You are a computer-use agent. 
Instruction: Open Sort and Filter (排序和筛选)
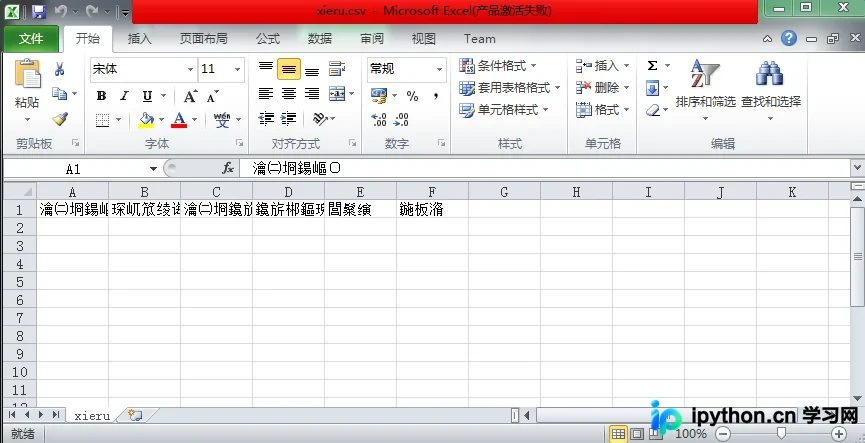[706, 88]
